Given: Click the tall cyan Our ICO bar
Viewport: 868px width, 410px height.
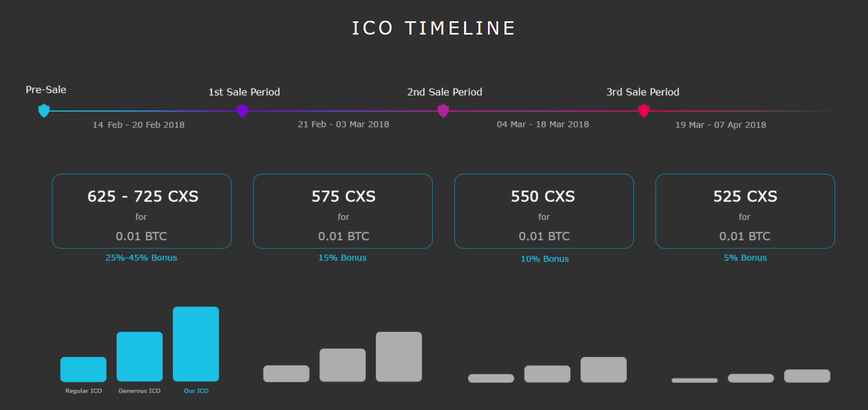Looking at the screenshot, I should pos(196,344).
